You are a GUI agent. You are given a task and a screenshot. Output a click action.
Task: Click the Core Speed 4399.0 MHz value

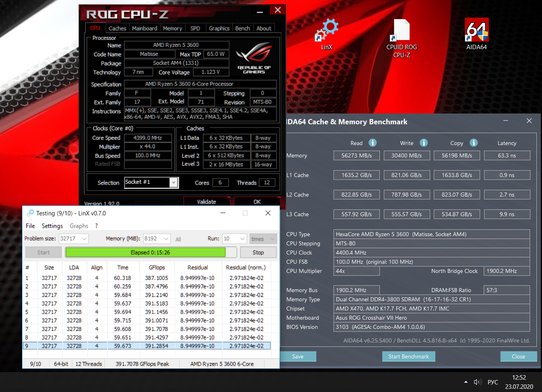(148, 138)
